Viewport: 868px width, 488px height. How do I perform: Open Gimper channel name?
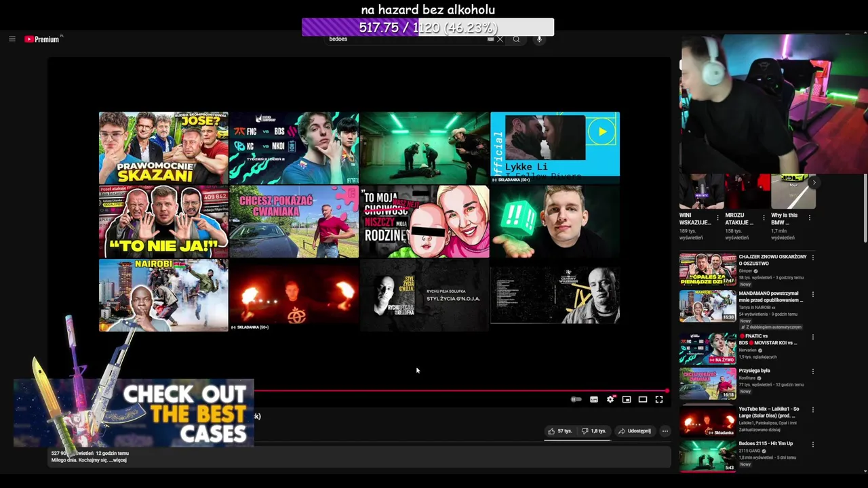point(746,271)
